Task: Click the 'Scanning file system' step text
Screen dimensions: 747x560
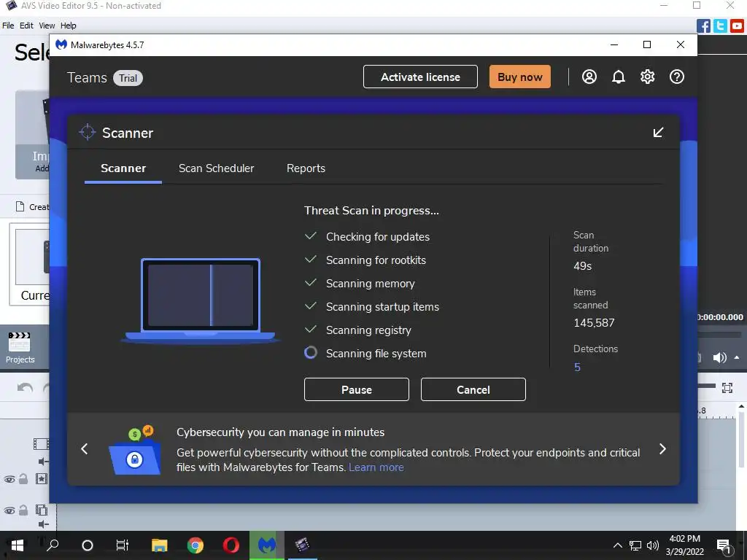Action: click(x=376, y=354)
